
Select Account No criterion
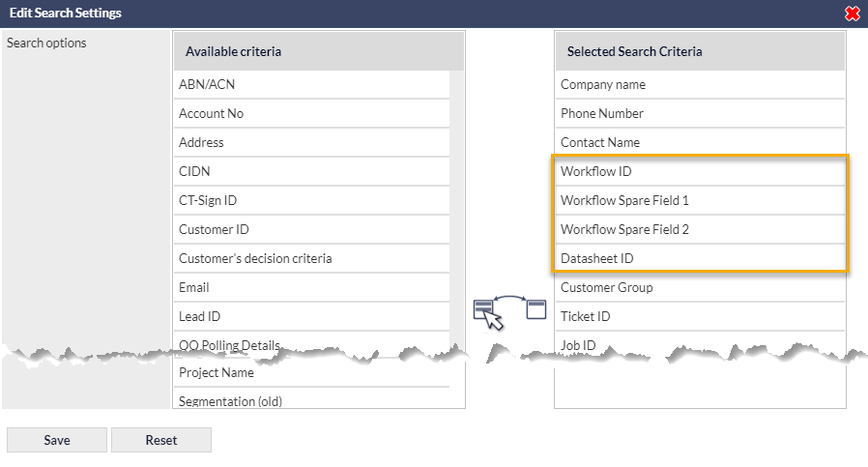(311, 113)
